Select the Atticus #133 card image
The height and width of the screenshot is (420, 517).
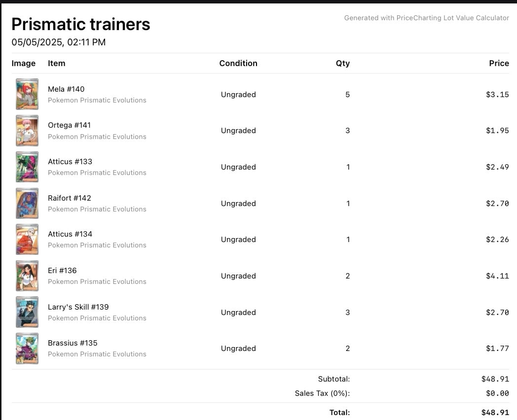pyautogui.click(x=27, y=167)
